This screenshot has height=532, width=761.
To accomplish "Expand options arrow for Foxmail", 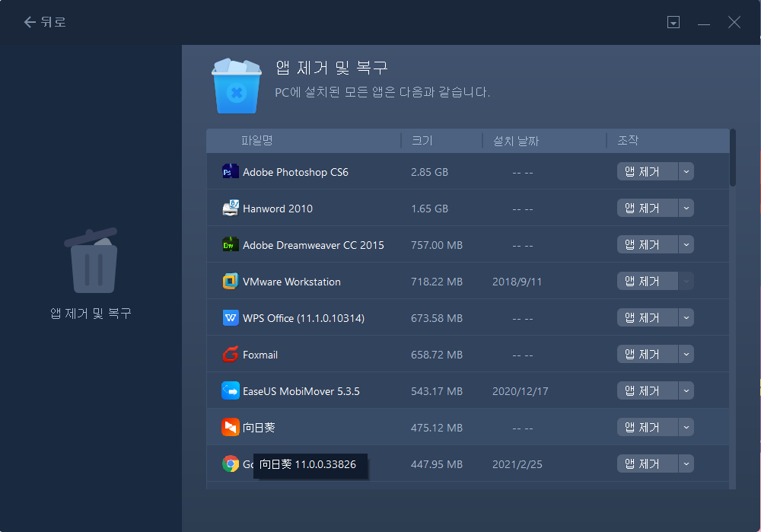I will (x=686, y=355).
